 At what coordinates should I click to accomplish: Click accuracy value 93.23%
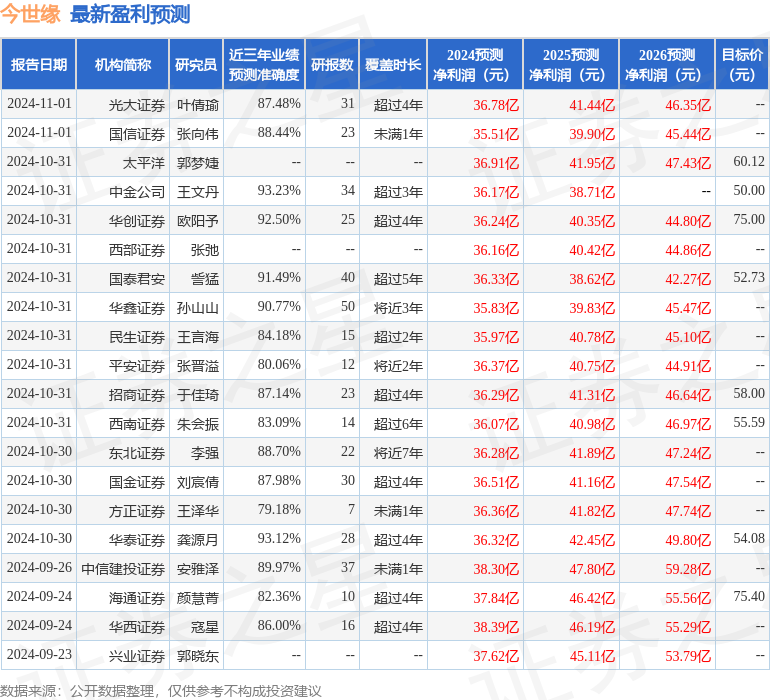279,191
